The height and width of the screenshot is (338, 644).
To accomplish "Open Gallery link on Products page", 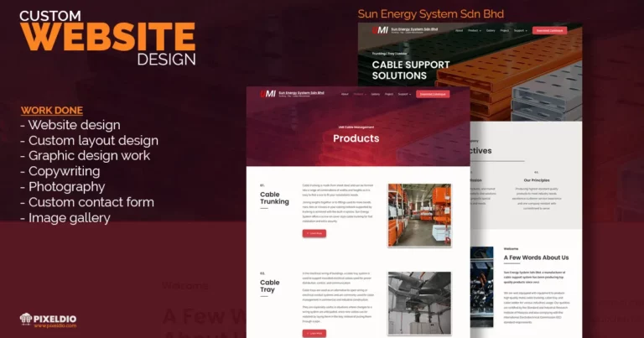I will point(376,94).
